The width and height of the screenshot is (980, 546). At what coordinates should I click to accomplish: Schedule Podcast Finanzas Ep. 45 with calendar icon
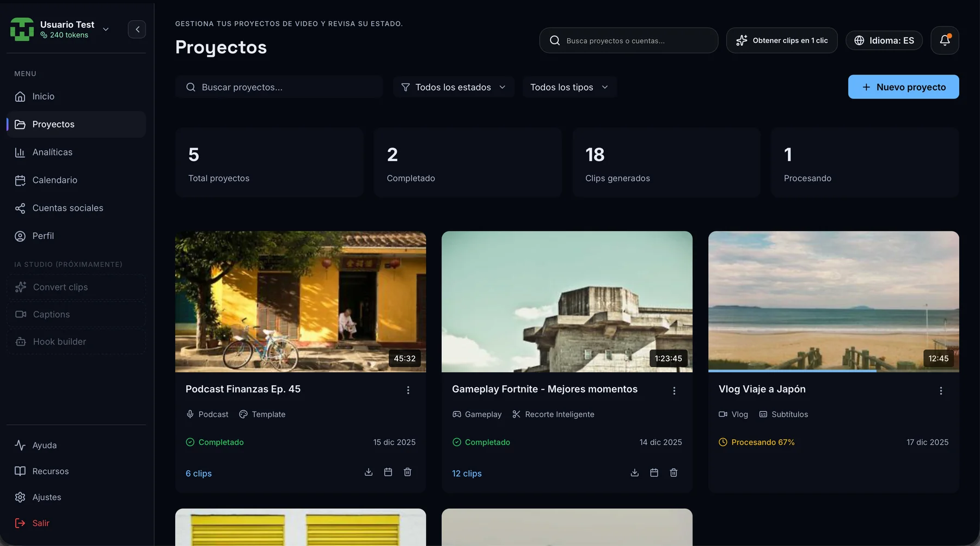click(x=388, y=472)
